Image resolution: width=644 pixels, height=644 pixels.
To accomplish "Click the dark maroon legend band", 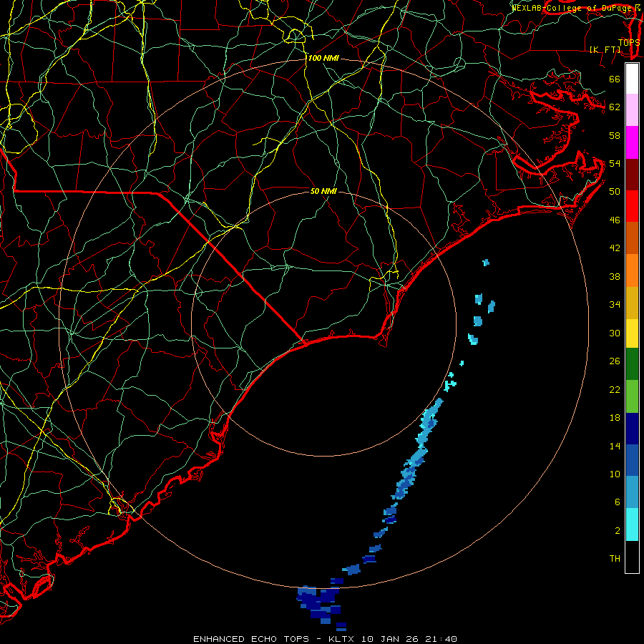I will pyautogui.click(x=632, y=175).
